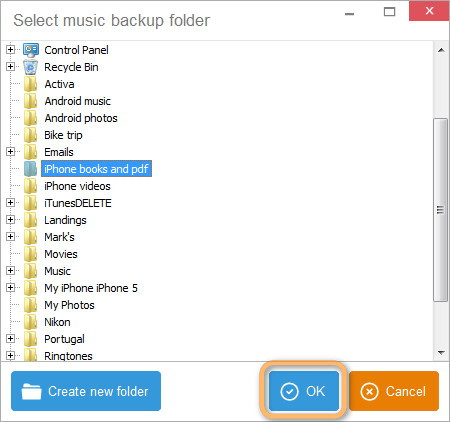
Task: Click the Portugal folder icon
Action: pos(31,339)
